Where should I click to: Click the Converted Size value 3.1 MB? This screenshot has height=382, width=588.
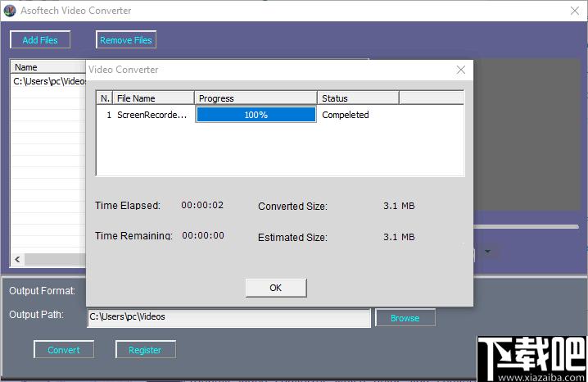point(399,206)
